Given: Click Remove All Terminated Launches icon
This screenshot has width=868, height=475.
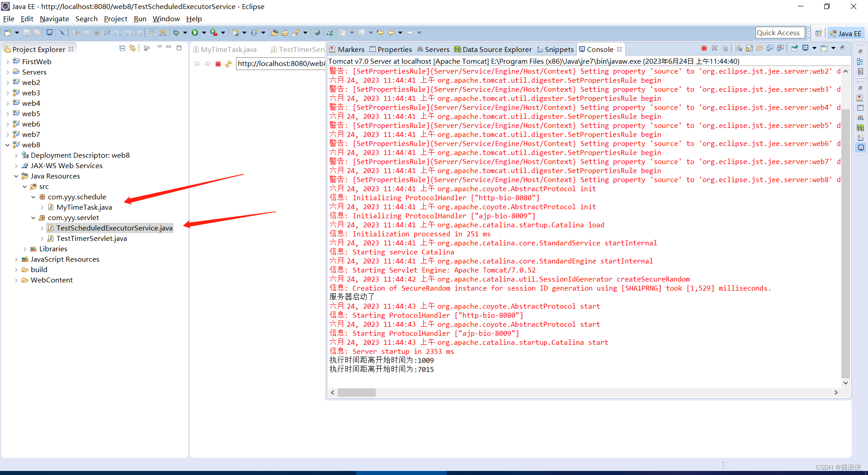Looking at the screenshot, I should coord(725,48).
